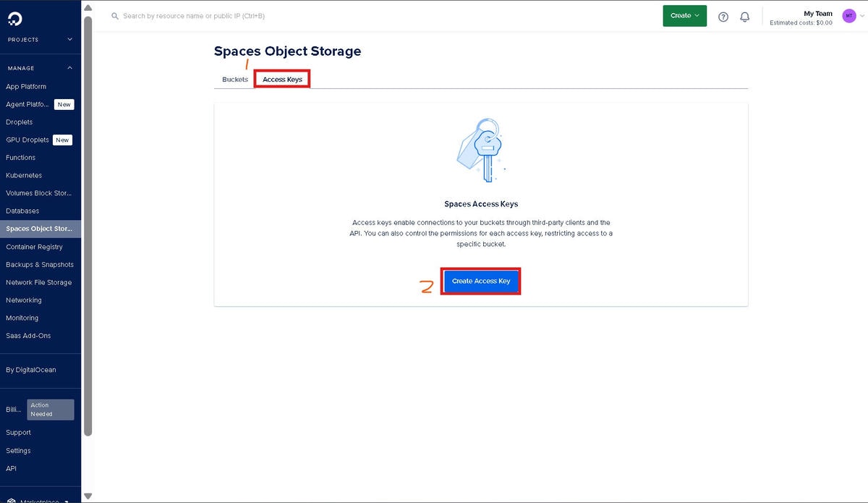The height and width of the screenshot is (503, 868).
Task: Click the Action Needed billing badge
Action: click(51, 410)
